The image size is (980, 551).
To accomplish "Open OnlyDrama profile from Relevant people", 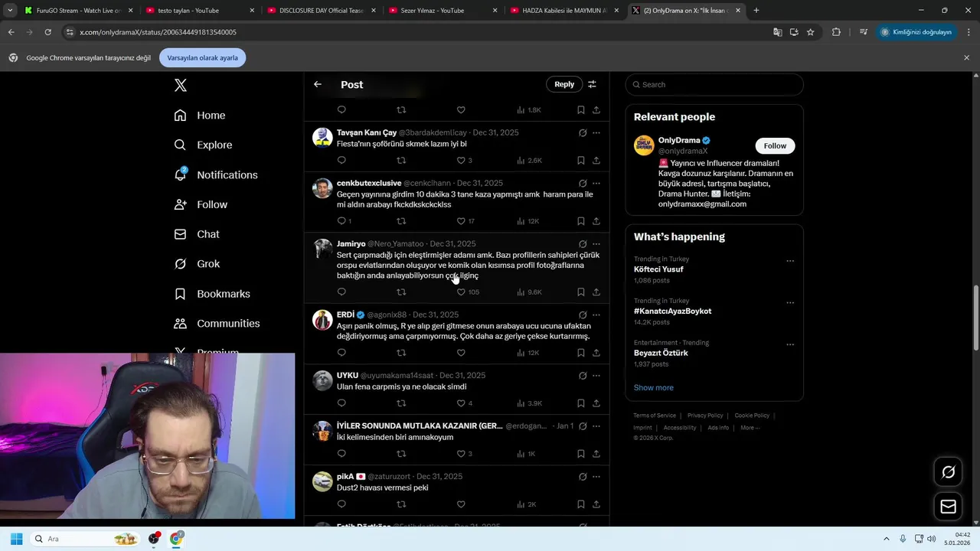I will click(679, 141).
